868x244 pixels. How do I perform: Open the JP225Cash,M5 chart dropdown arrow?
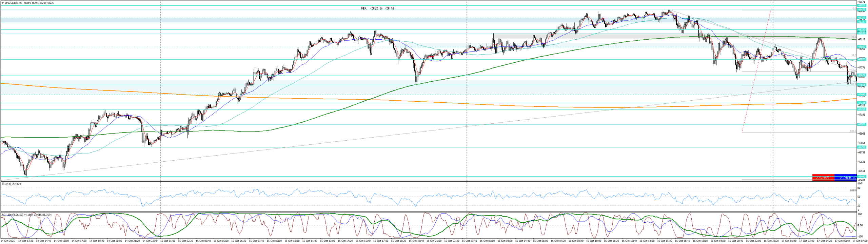click(x=3, y=3)
